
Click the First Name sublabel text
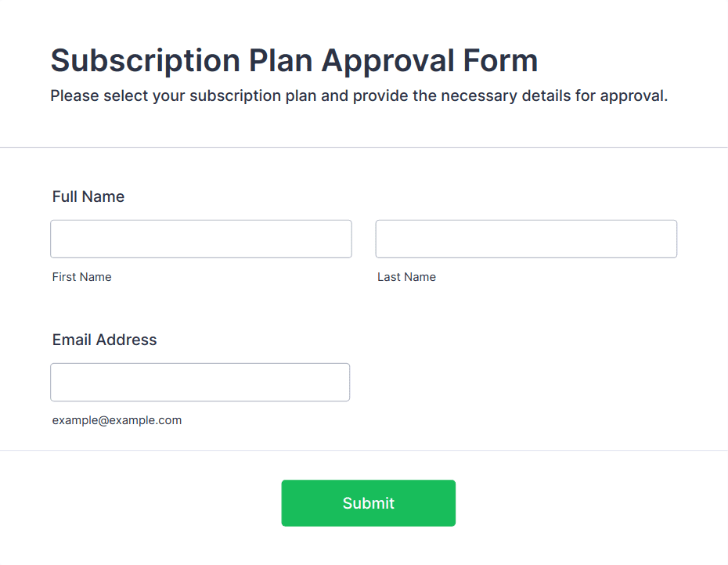pos(81,277)
